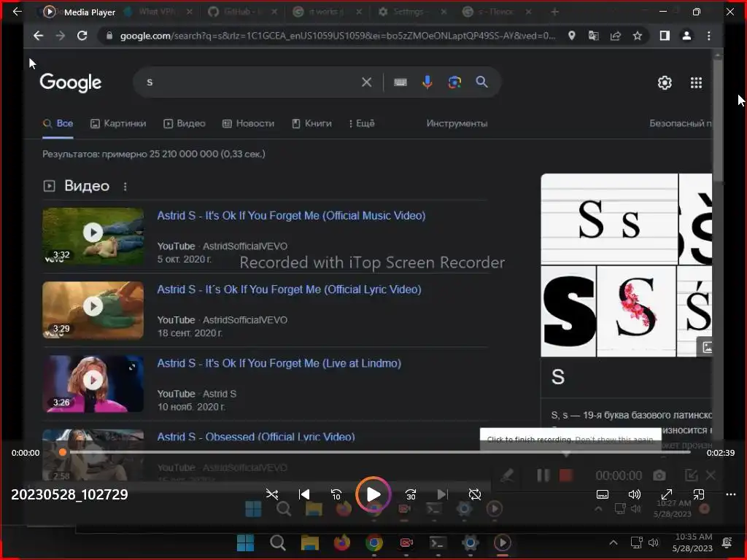Jump to the next track
The image size is (747, 560).
point(443,494)
